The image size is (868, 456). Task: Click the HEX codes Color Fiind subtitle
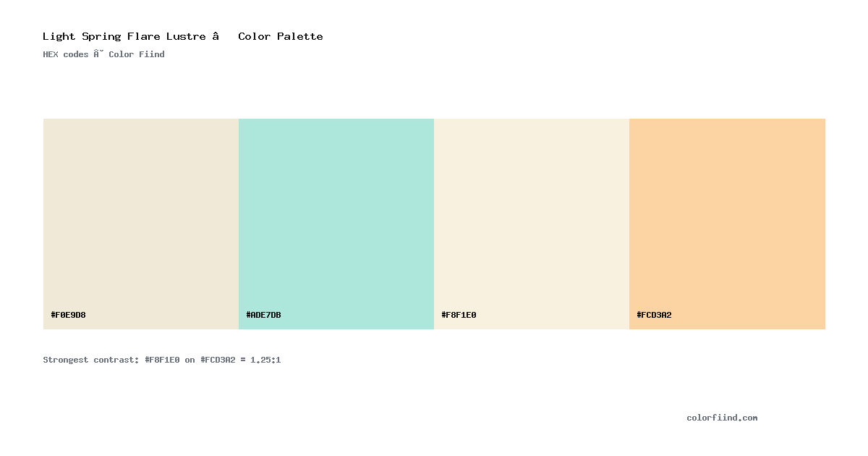[x=103, y=54]
